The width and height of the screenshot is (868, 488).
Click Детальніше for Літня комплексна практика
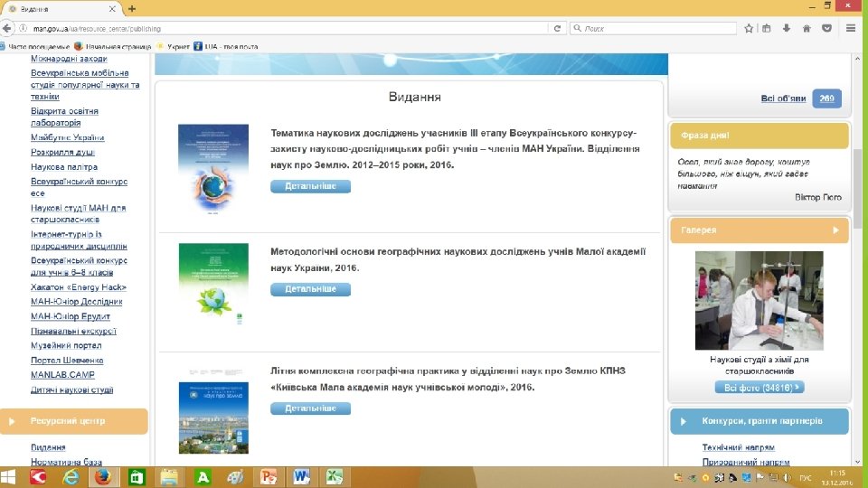[x=310, y=408]
